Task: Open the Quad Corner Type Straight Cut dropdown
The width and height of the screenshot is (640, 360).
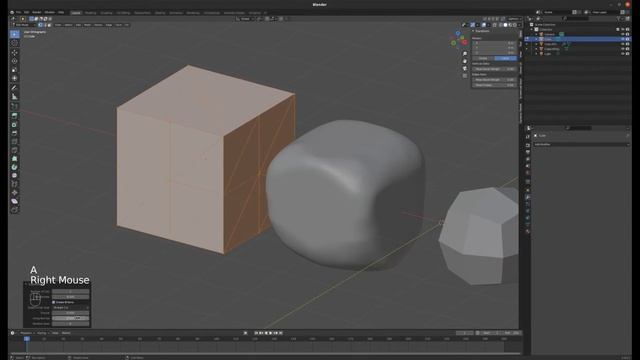Action: coord(71,307)
